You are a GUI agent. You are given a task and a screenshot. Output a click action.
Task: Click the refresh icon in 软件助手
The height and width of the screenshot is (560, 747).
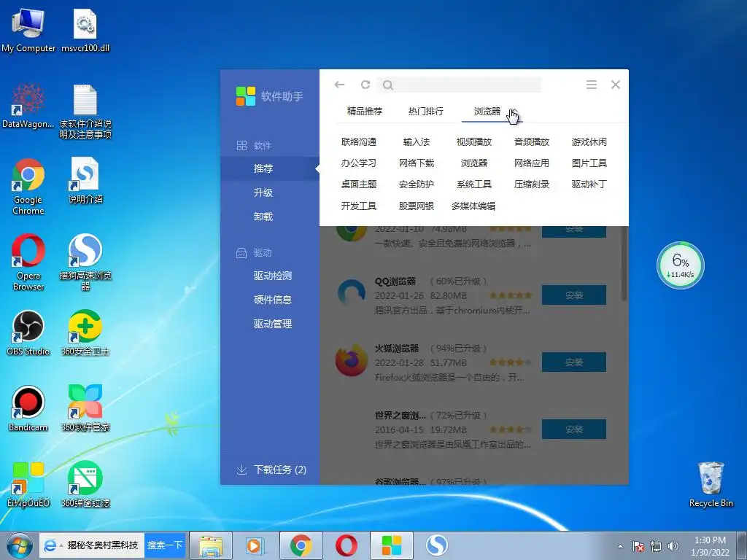365,85
